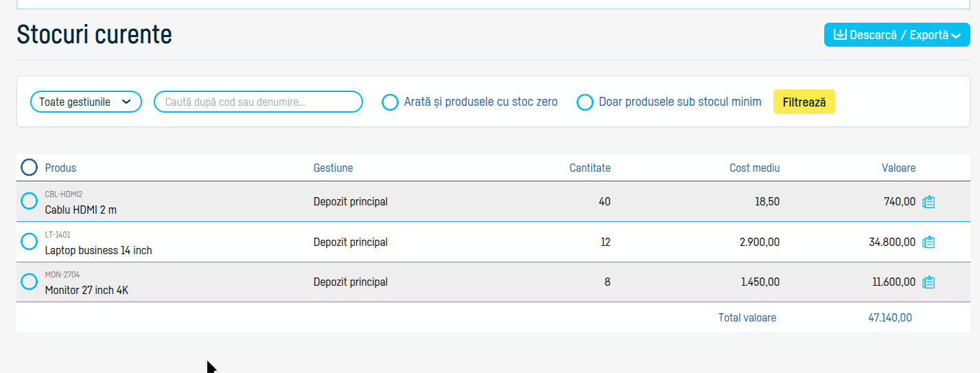Open the 'Toate gestiunile' dropdown

point(86,102)
